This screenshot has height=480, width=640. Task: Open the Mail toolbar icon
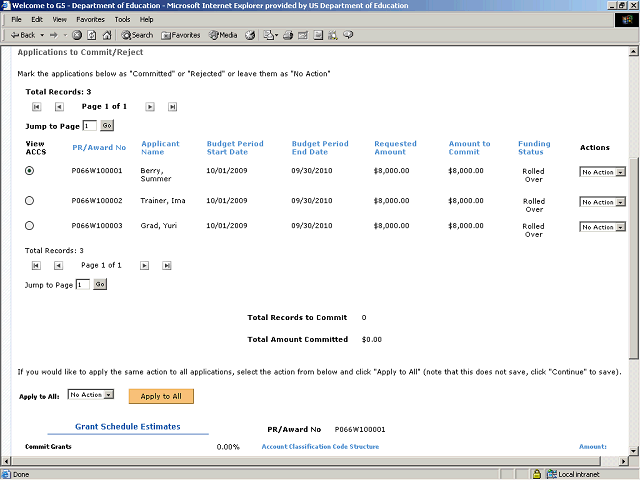270,36
